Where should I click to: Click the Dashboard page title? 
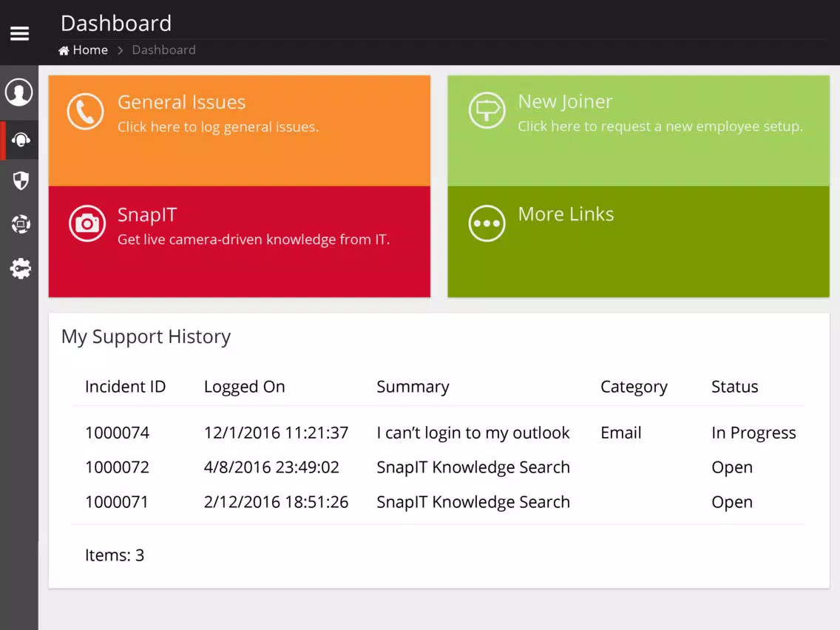[115, 24]
